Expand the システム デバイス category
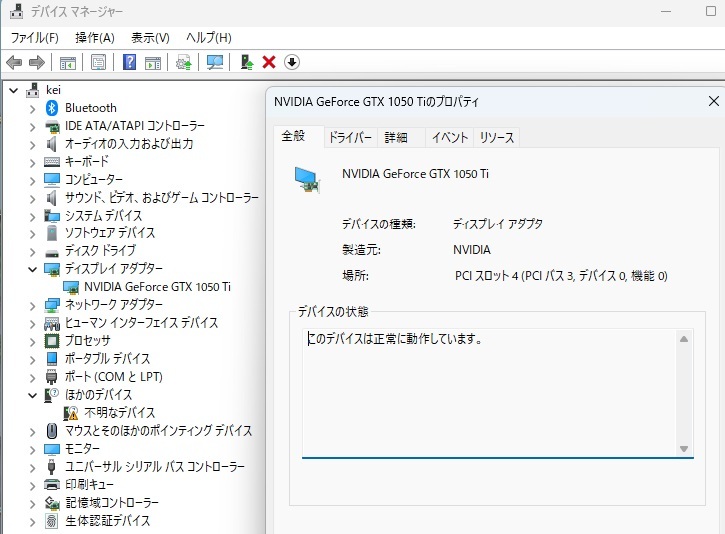 [32, 216]
